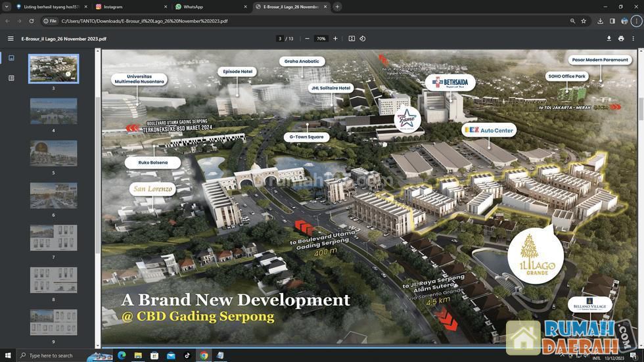
Task: Open Microsoft Edge from the taskbar
Action: 122,355
